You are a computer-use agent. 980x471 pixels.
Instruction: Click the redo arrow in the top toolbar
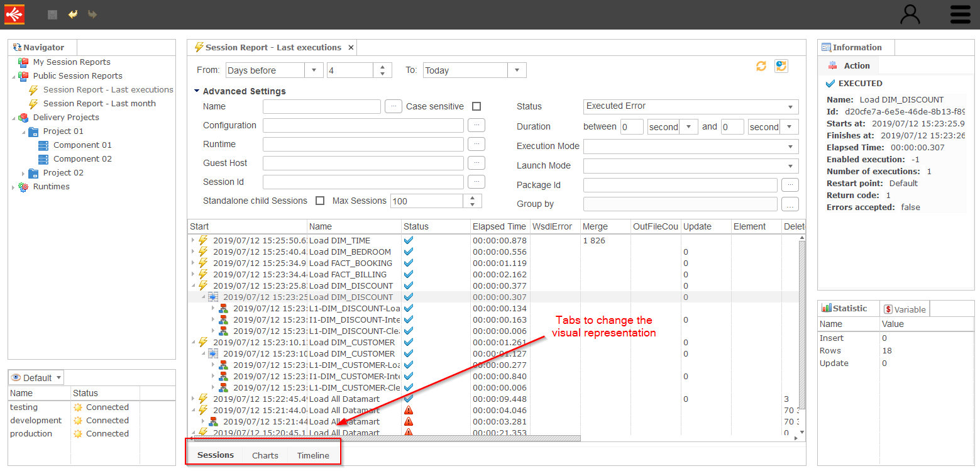coord(92,14)
